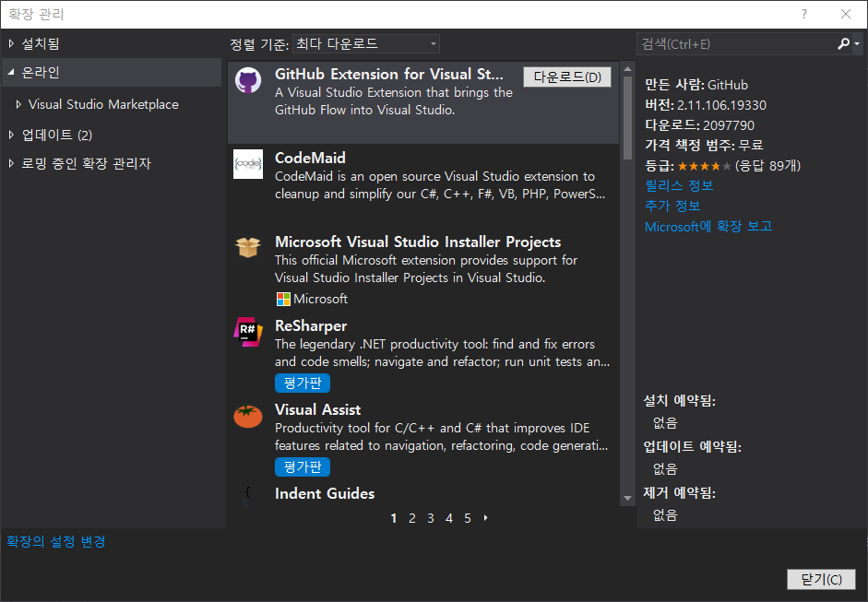Close the 확장 관리 dialog window
The height and width of the screenshot is (602, 868).
point(846,15)
